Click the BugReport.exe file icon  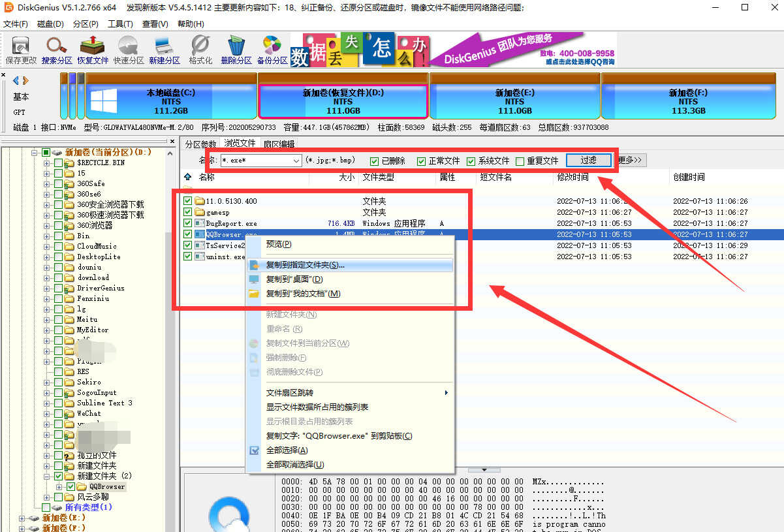(200, 223)
